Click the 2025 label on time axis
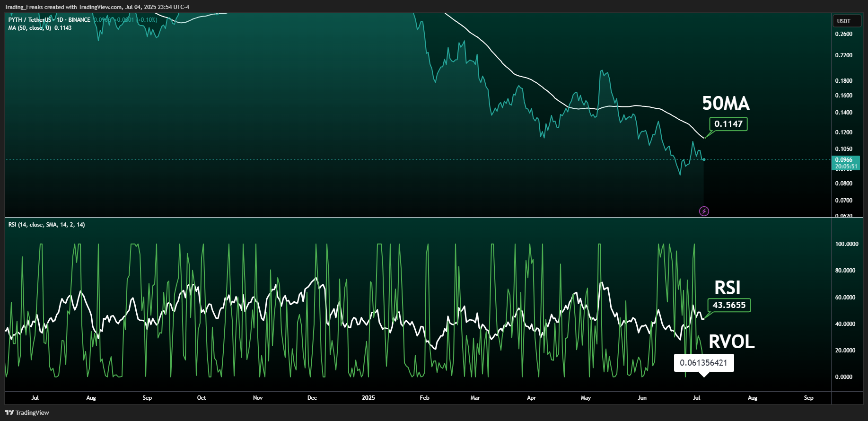868x421 pixels. [x=368, y=398]
